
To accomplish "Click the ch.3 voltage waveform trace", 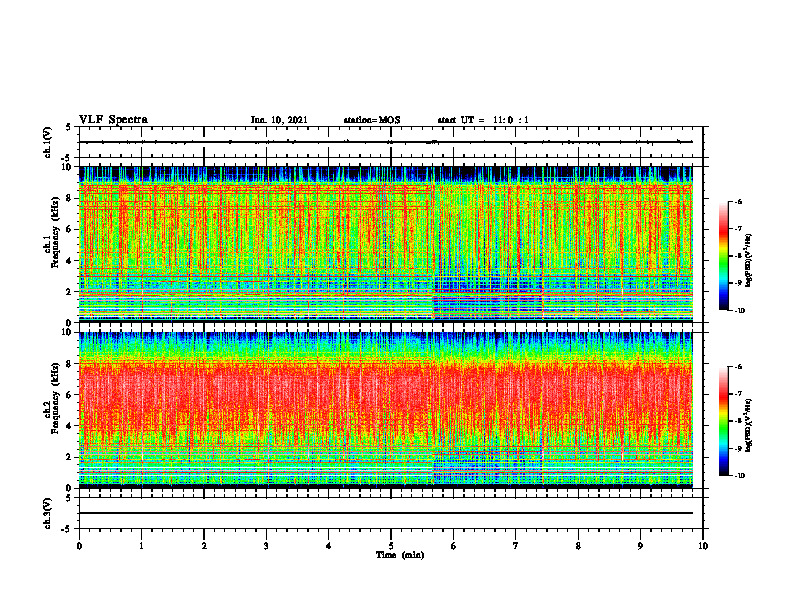I will [x=386, y=513].
